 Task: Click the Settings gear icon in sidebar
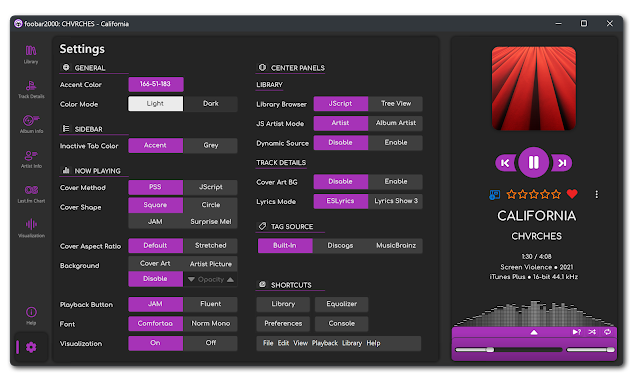point(31,347)
